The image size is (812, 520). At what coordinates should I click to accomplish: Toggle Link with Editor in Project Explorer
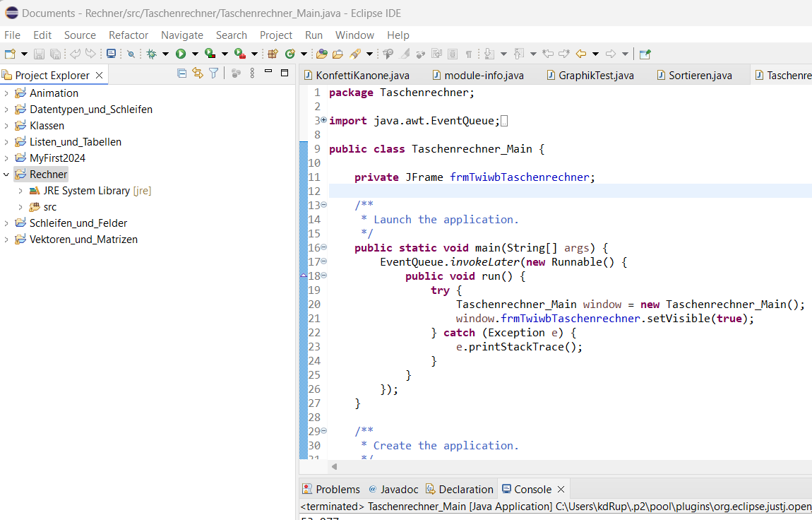pos(198,73)
